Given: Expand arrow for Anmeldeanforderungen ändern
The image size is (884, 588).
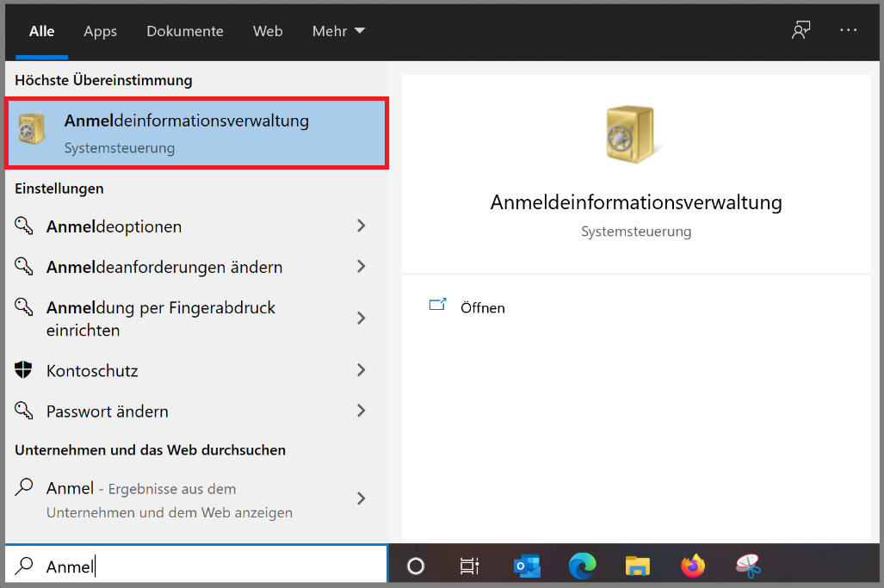Looking at the screenshot, I should [x=362, y=267].
